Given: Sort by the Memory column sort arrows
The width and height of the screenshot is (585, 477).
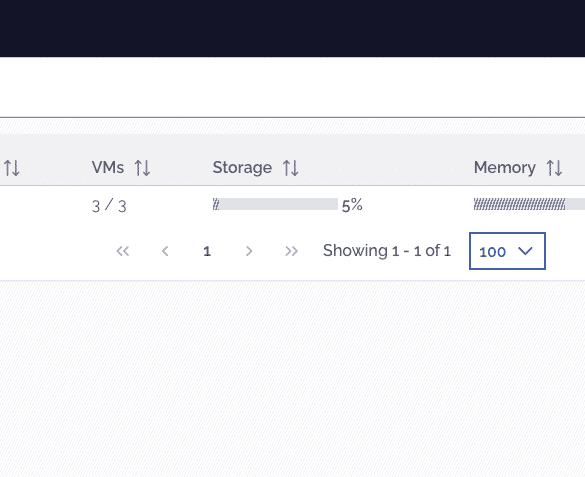Looking at the screenshot, I should (554, 168).
